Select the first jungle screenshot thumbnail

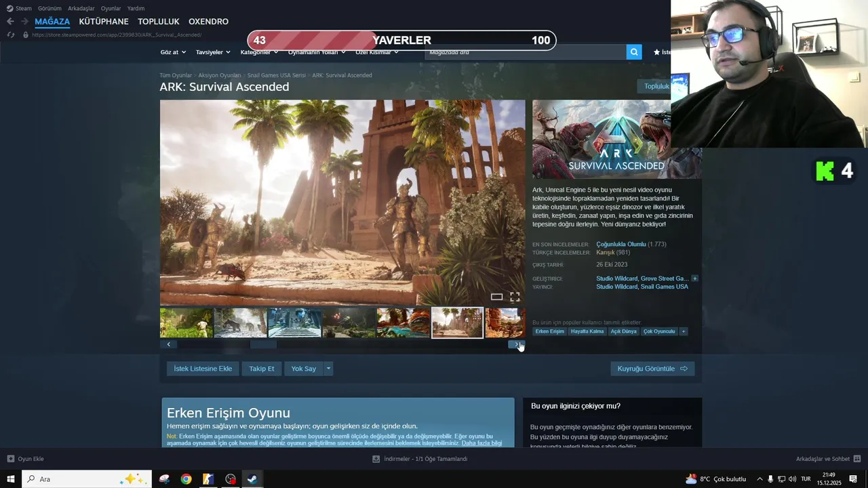[x=186, y=323]
